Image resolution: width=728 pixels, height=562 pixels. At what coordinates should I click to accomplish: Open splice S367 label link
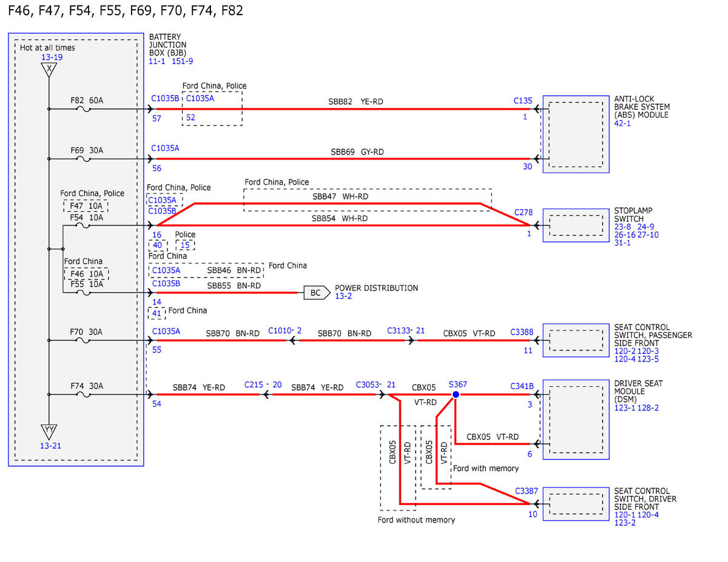tap(457, 384)
